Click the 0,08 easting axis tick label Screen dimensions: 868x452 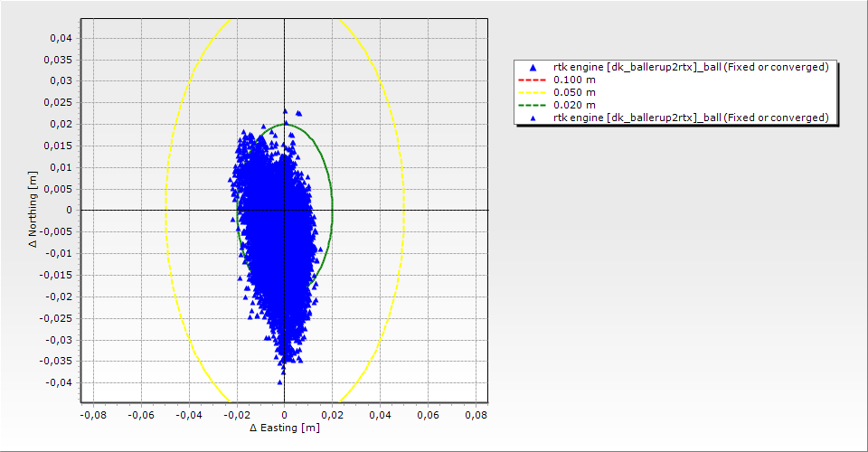point(476,415)
